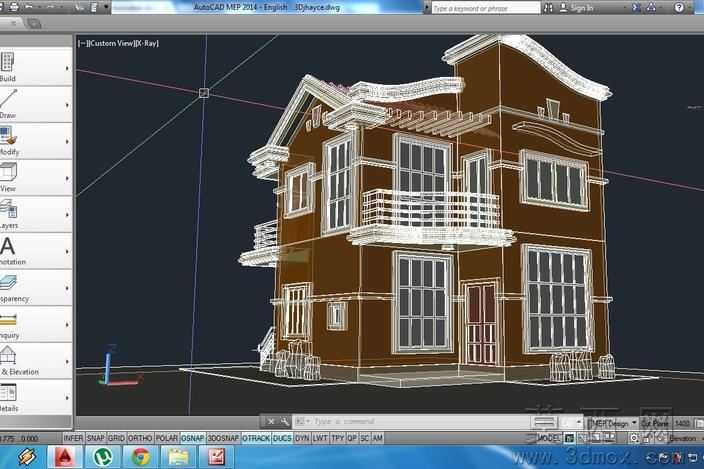This screenshot has width=704, height=469.
Task: Open Winamp icon in the taskbar
Action: (27, 457)
